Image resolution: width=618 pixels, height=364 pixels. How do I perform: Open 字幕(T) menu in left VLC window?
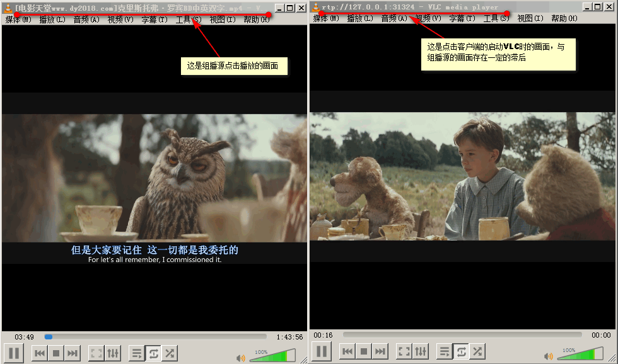click(x=154, y=20)
